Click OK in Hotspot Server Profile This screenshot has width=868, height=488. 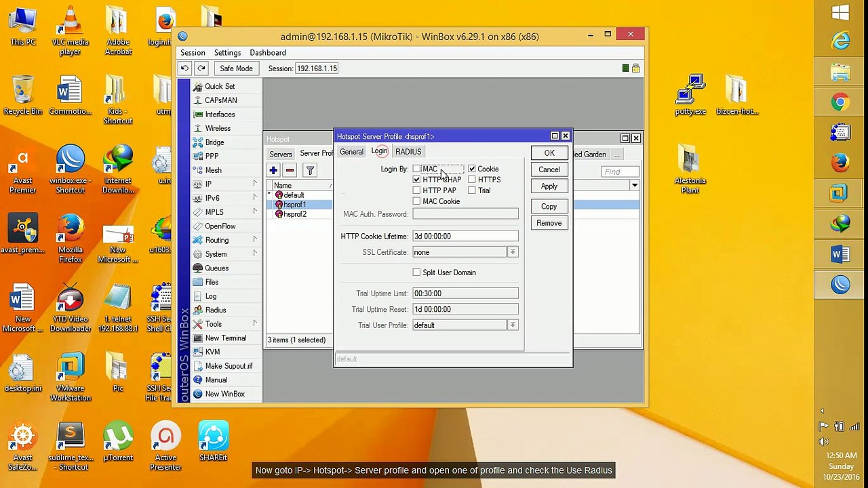click(x=549, y=153)
